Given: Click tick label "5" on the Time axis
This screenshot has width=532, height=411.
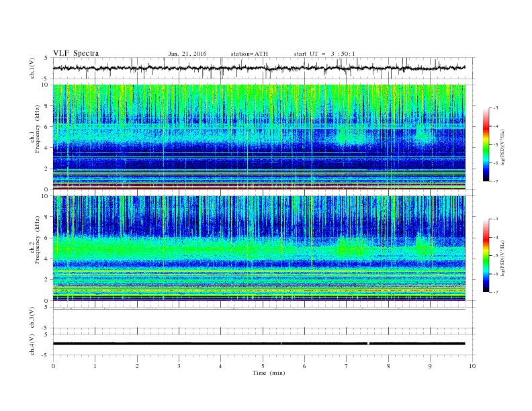Looking at the screenshot, I should (x=263, y=366).
